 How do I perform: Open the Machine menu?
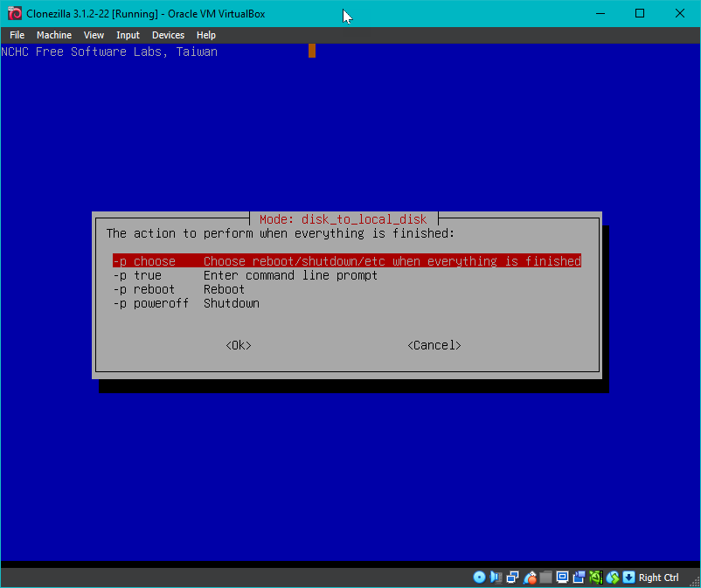[x=53, y=35]
